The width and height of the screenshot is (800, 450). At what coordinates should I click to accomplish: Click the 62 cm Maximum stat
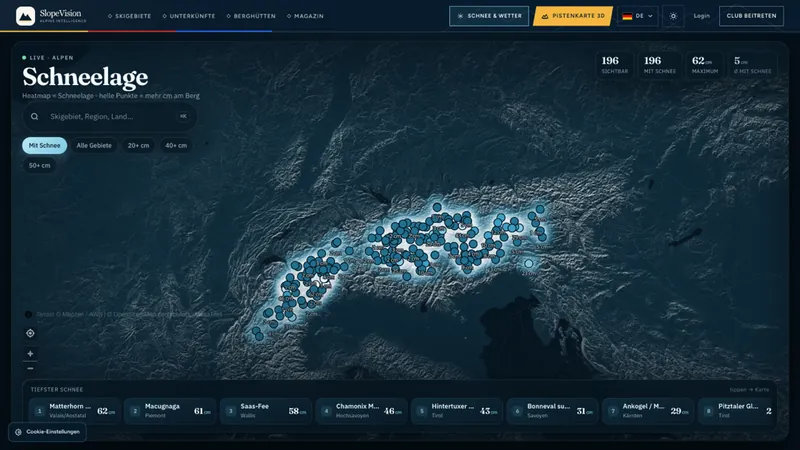point(705,65)
